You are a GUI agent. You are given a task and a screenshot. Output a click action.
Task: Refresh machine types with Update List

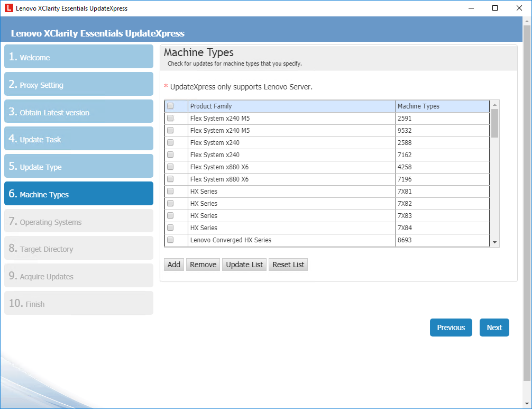pos(244,265)
